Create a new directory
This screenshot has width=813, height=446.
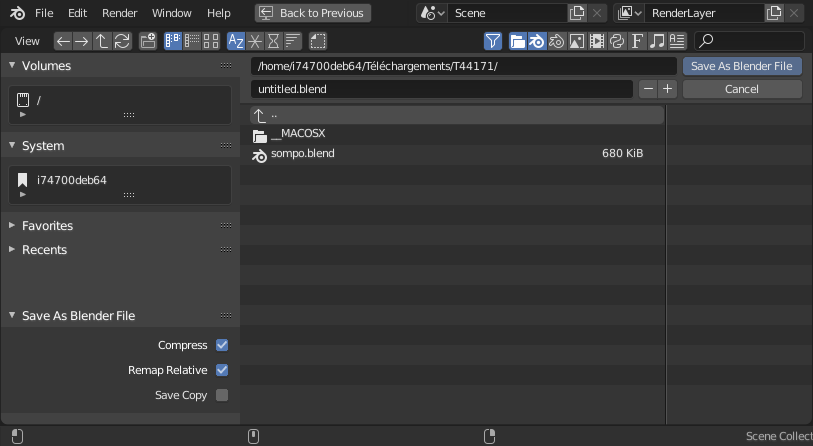[148, 41]
